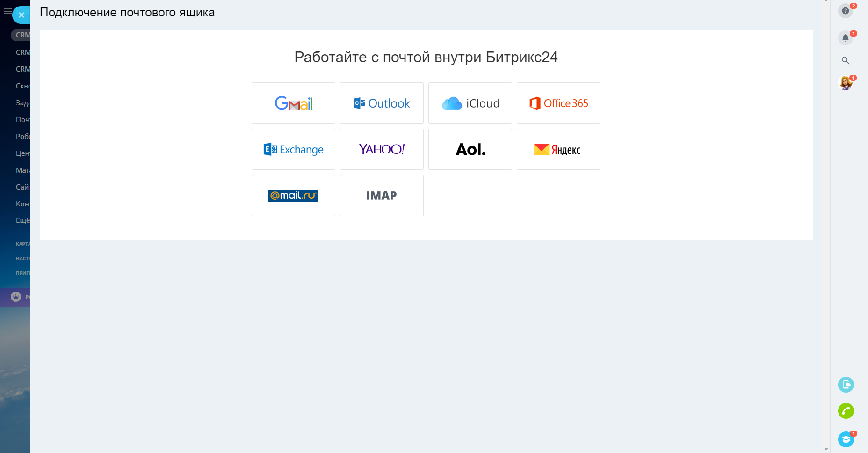Connect a Gmail mailbox
Screen dimensions: 868x453
click(293, 103)
